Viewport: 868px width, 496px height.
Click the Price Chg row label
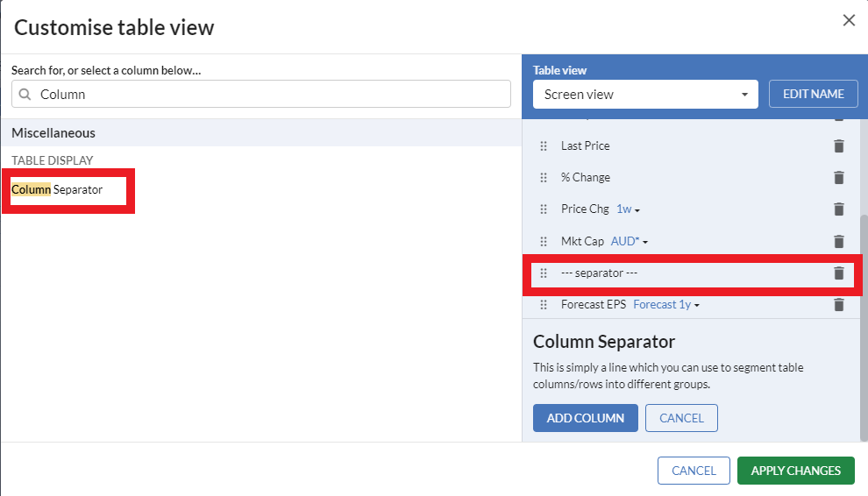click(585, 209)
